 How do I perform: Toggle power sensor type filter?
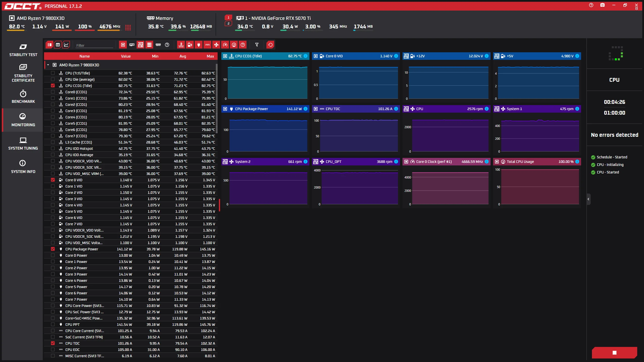pos(199,45)
